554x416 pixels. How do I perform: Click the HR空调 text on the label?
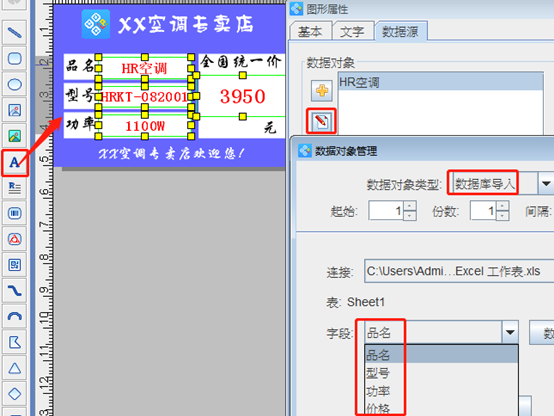tap(144, 68)
